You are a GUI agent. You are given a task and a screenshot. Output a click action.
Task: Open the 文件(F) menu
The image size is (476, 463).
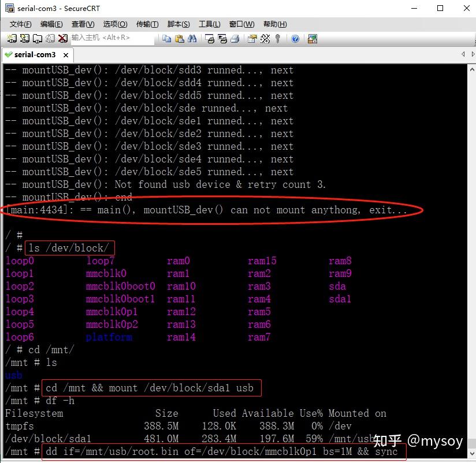click(x=20, y=24)
